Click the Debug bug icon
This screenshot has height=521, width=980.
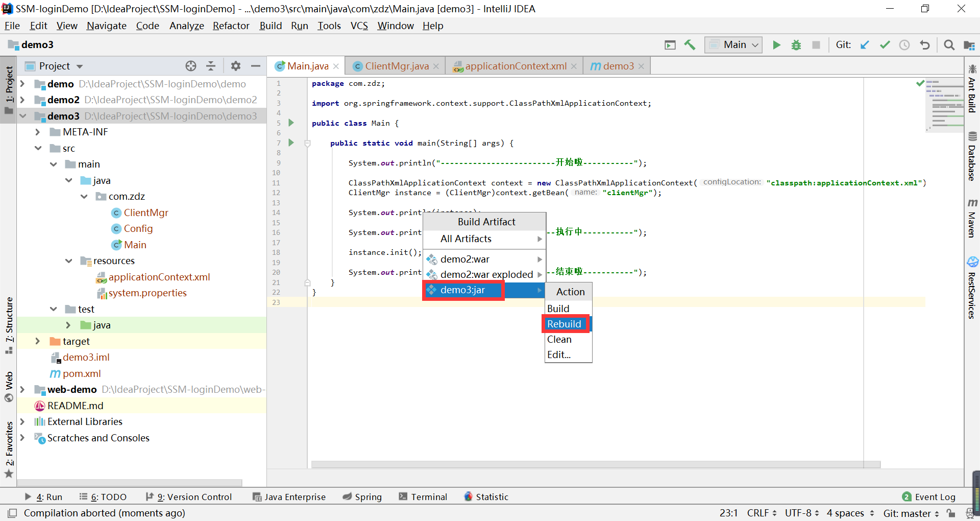(796, 45)
